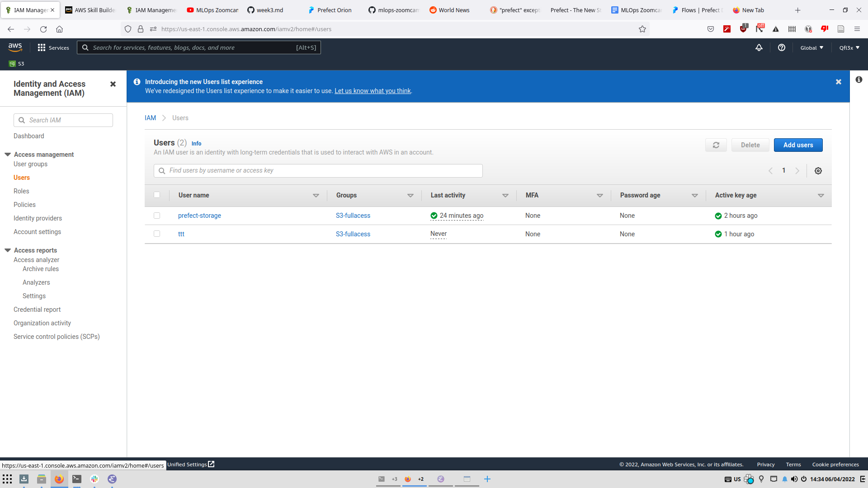
Task: Click the S3 shortcut in favorites bar
Action: coord(17,64)
